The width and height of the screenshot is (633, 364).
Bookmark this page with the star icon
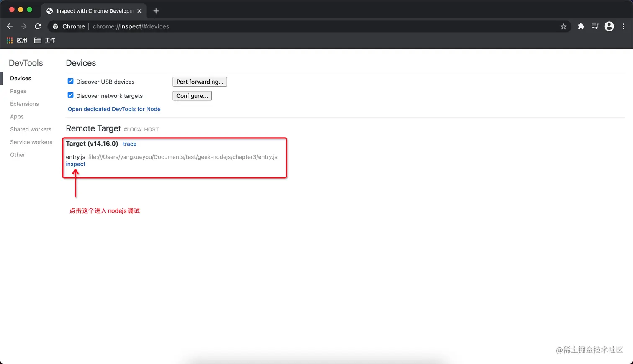[564, 26]
